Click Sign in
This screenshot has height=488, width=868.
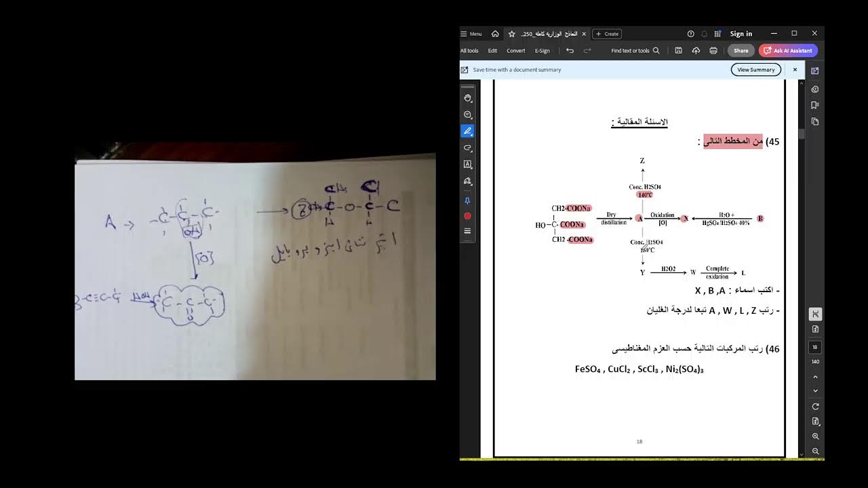[x=741, y=34]
